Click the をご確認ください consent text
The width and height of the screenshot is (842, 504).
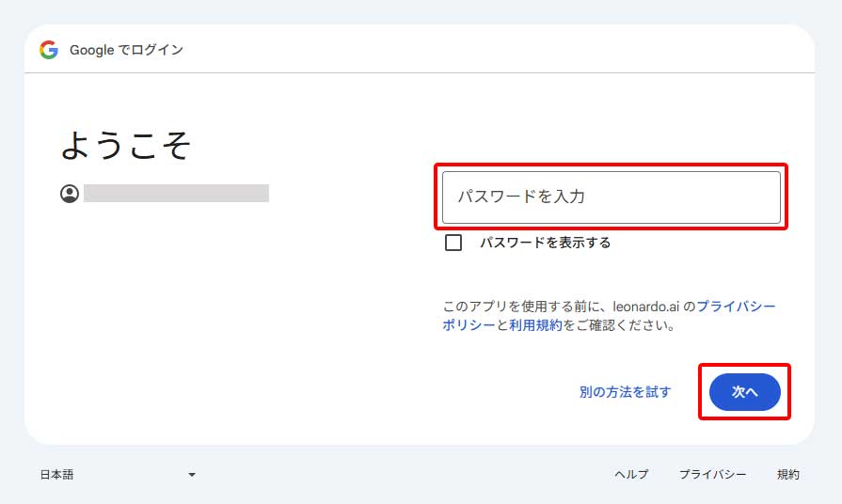click(619, 325)
